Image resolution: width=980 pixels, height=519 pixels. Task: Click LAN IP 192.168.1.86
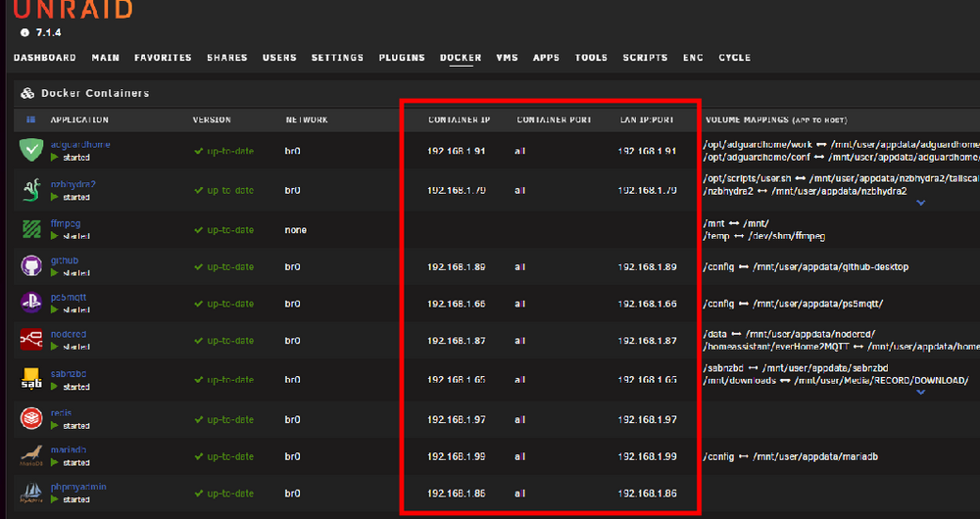pos(647,494)
